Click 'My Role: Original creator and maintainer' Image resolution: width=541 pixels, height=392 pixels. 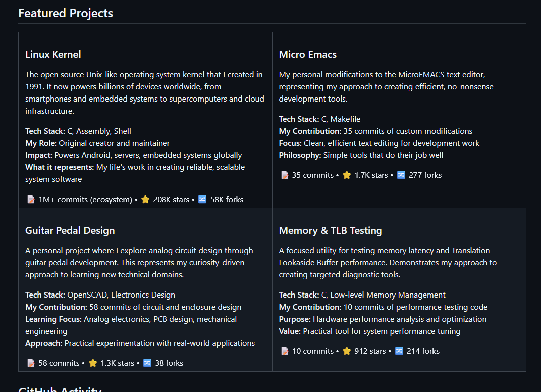coord(97,143)
